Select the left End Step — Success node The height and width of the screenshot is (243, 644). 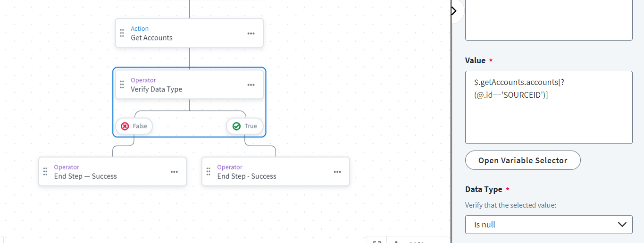pos(112,171)
